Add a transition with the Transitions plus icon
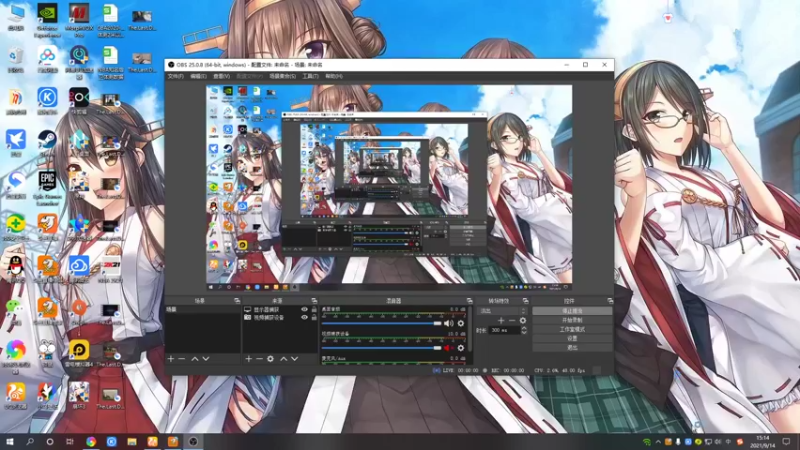800x450 pixels. click(x=501, y=320)
